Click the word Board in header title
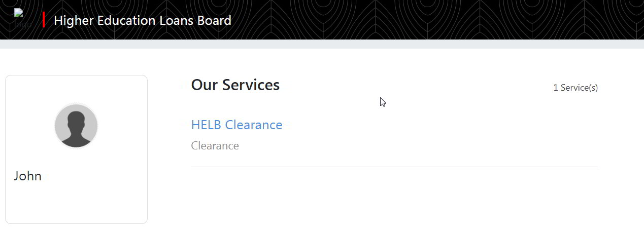This screenshot has width=644, height=232. (x=214, y=20)
